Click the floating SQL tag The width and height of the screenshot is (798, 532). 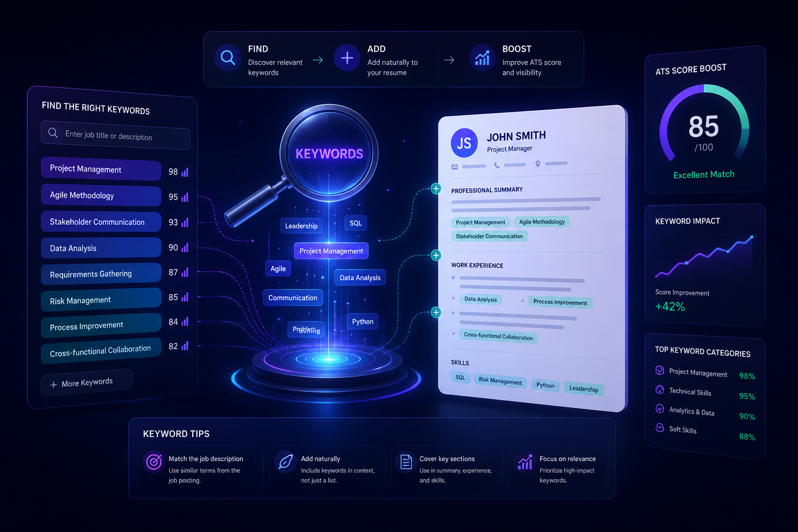tap(356, 223)
